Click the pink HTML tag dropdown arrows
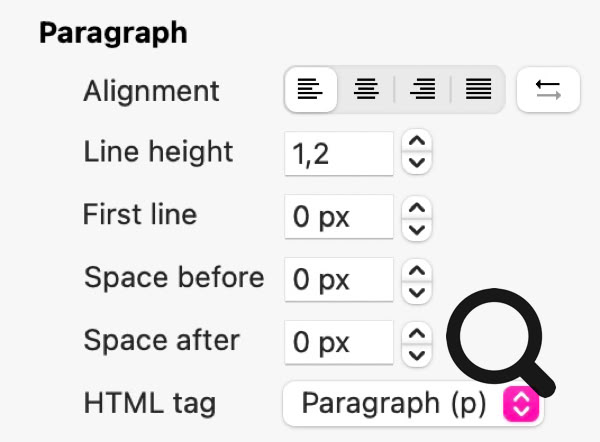Viewport: 600px width, 442px height. pyautogui.click(x=521, y=403)
